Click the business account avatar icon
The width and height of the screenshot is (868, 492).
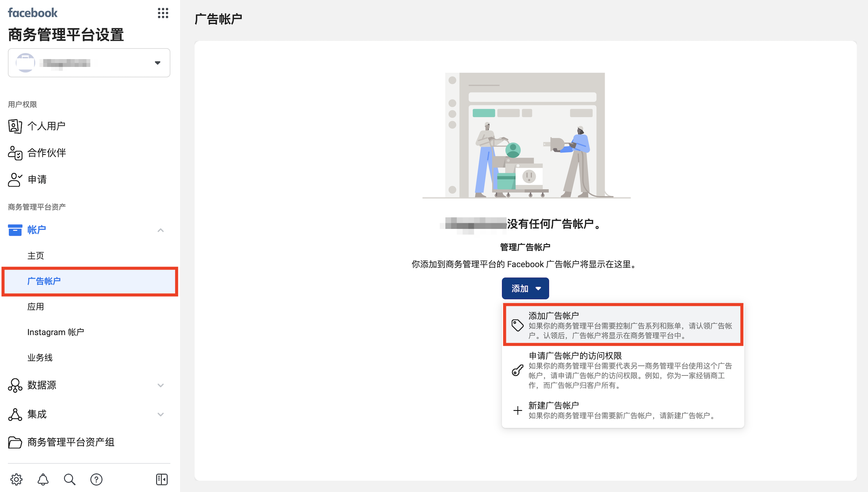point(25,63)
